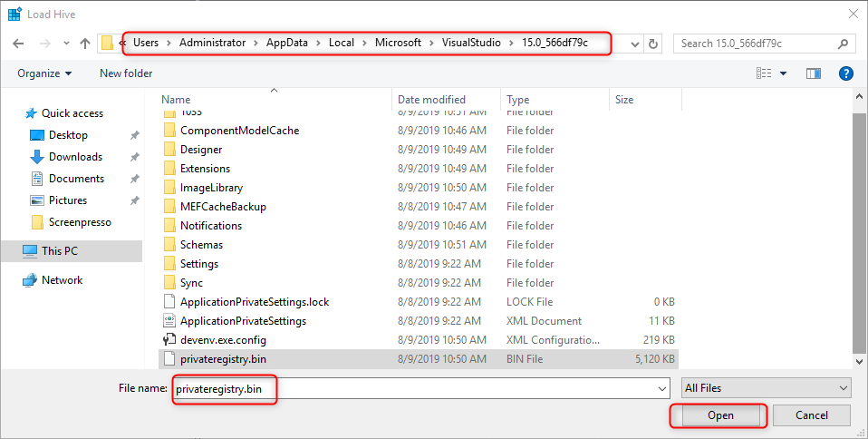Image resolution: width=868 pixels, height=439 pixels.
Task: Open the Help question mark icon
Action: coord(846,73)
